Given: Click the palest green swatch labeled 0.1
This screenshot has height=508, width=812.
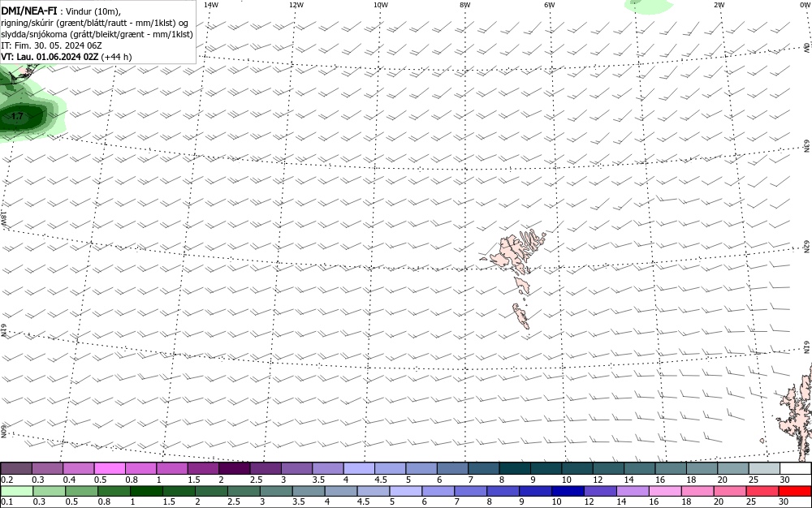Looking at the screenshot, I should coord(17,491).
